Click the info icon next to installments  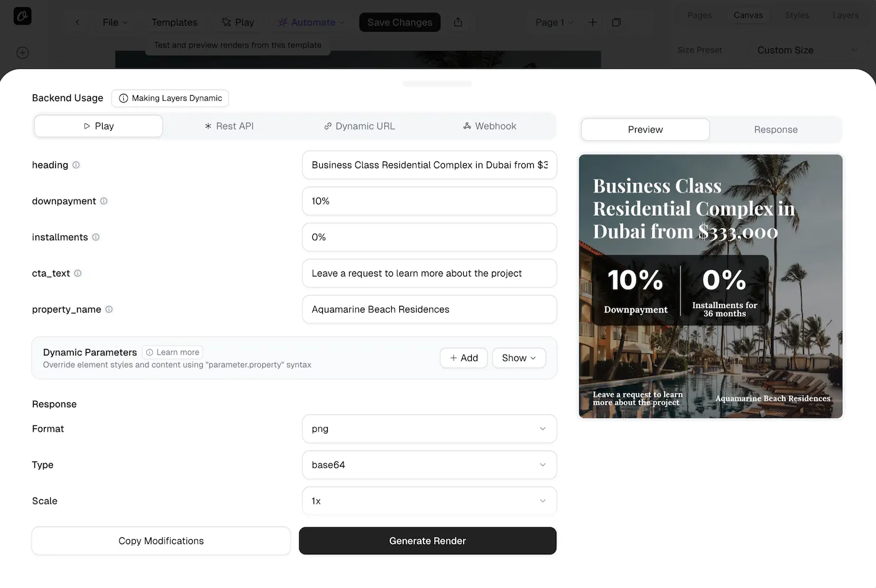[x=96, y=237]
